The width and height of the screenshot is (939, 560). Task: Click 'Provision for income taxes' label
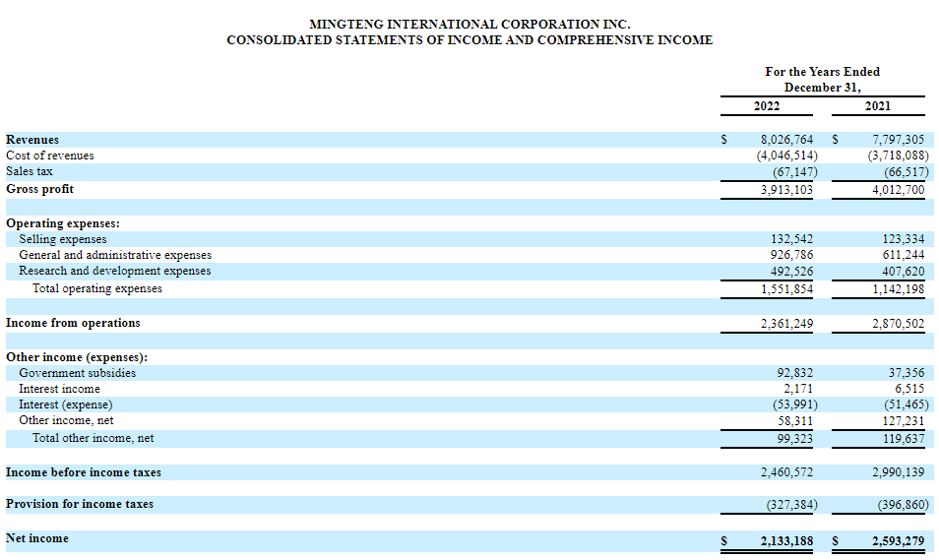pos(80,504)
